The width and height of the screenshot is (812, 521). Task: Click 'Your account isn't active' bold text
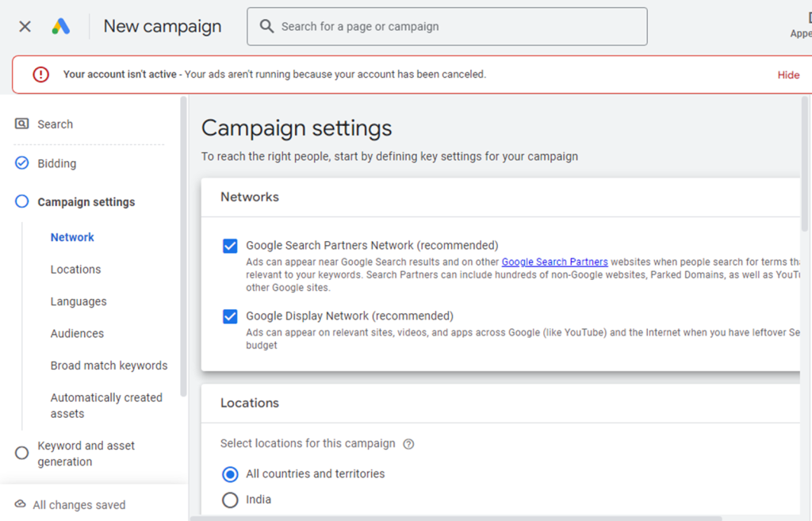pyautogui.click(x=120, y=75)
